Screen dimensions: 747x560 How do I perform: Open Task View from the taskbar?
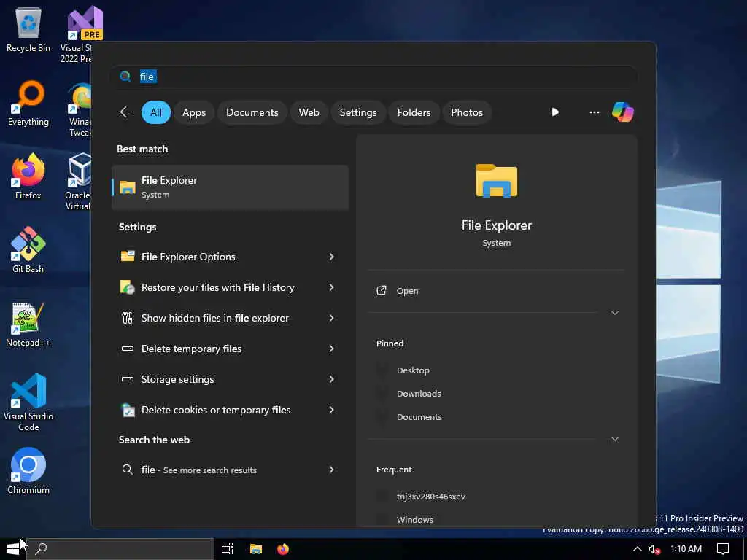[x=228, y=549]
